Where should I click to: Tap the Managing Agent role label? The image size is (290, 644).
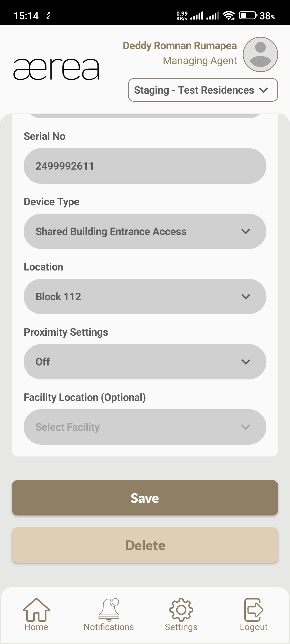pos(200,61)
